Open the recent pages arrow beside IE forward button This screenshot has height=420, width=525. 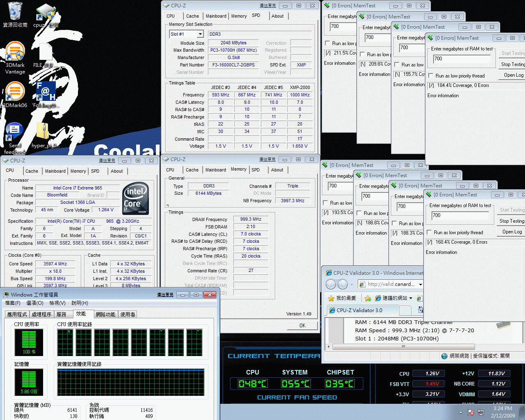(352, 284)
